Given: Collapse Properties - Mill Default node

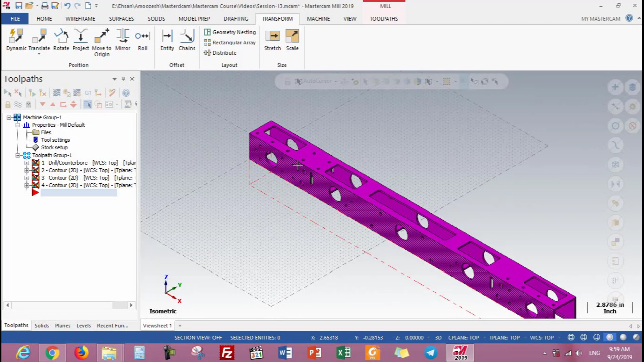Looking at the screenshot, I should tap(18, 125).
